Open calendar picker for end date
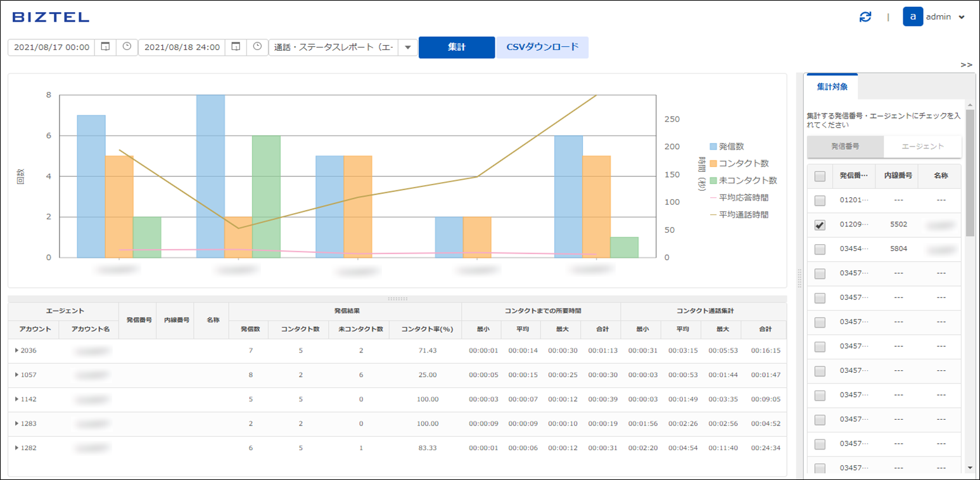This screenshot has height=480, width=980. (236, 47)
